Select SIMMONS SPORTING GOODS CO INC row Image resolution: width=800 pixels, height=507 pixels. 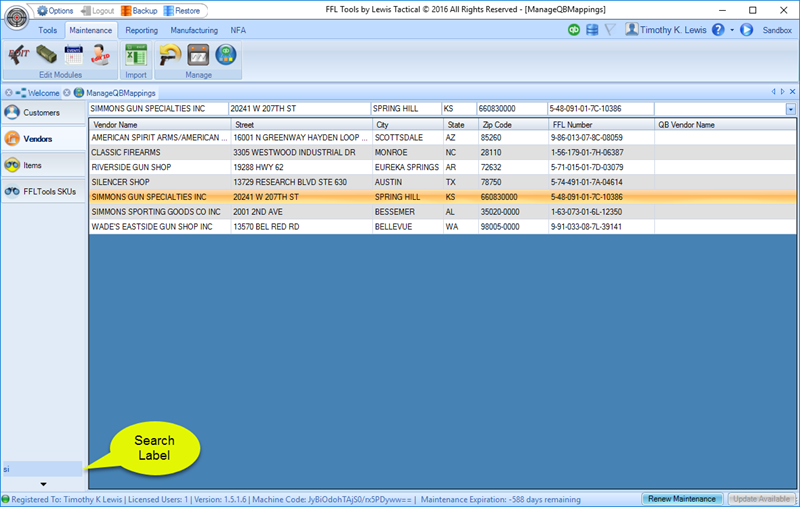pos(442,212)
